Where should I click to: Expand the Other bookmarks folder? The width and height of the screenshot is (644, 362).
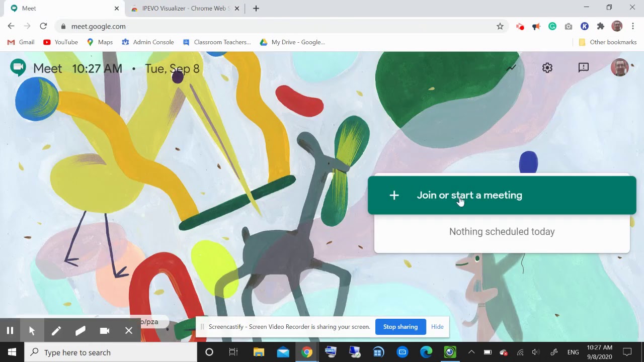click(608, 42)
